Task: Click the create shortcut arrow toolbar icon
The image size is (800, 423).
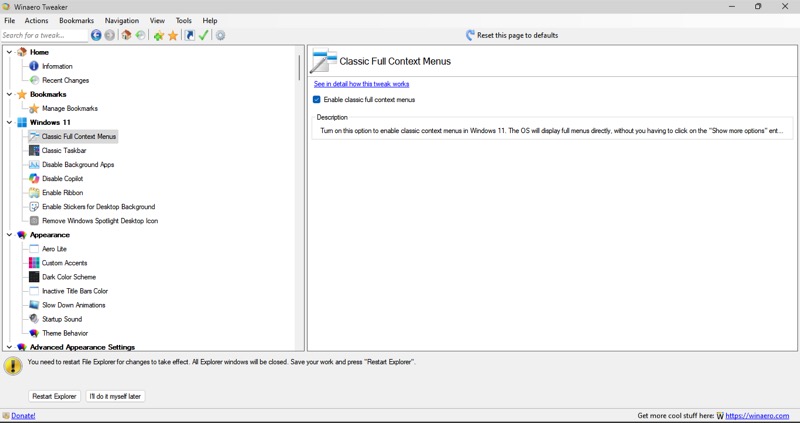Action: coord(190,35)
